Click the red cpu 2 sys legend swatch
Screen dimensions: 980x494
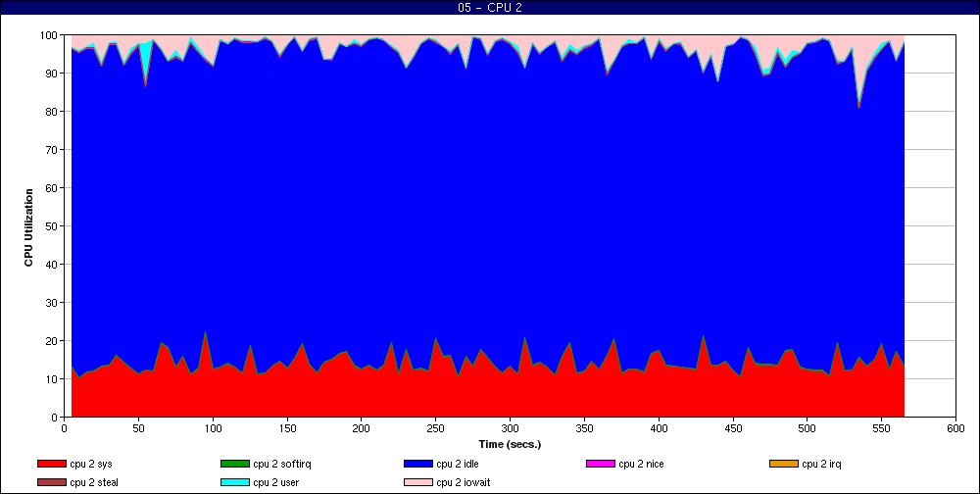[52, 464]
